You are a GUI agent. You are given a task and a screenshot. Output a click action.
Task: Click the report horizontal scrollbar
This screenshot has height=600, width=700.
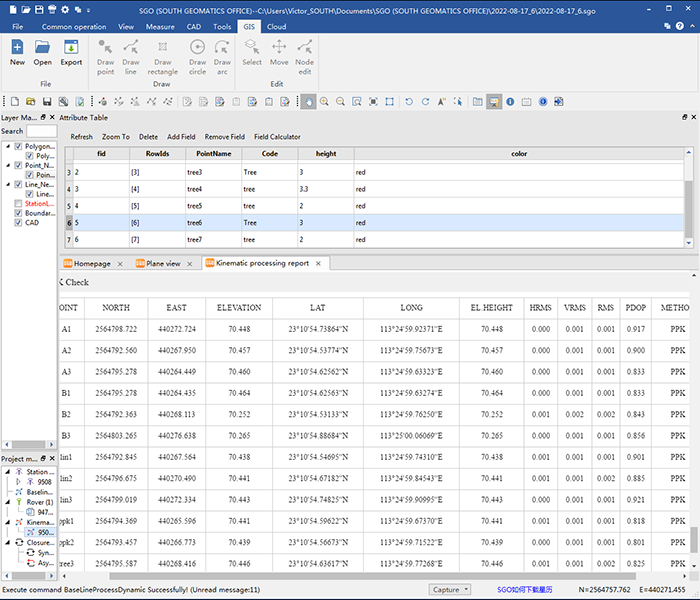pyautogui.click(x=372, y=576)
